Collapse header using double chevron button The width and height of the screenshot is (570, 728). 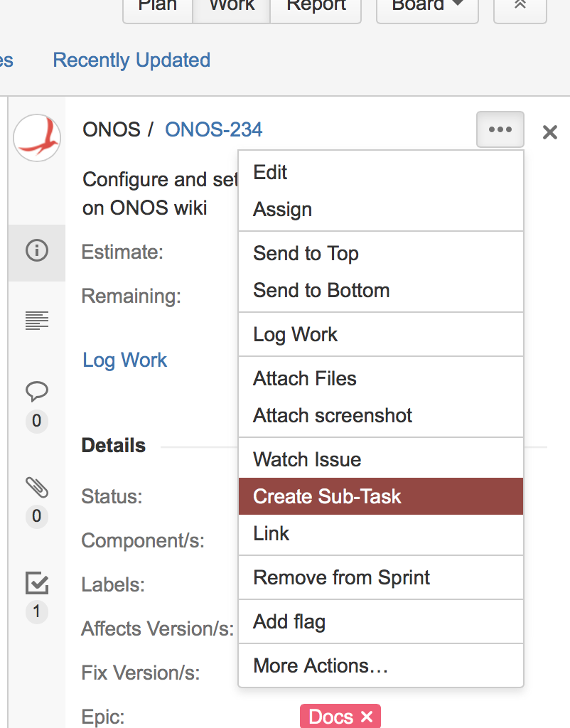pyautogui.click(x=520, y=6)
